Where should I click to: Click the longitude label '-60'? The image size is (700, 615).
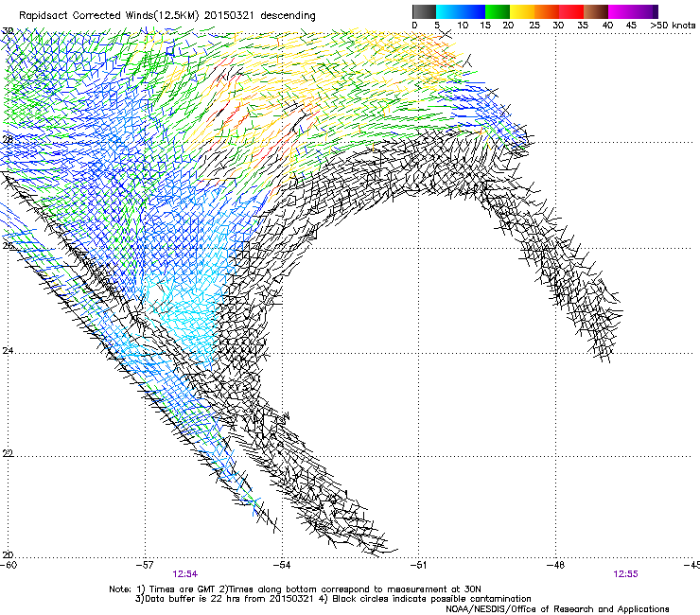(9, 565)
